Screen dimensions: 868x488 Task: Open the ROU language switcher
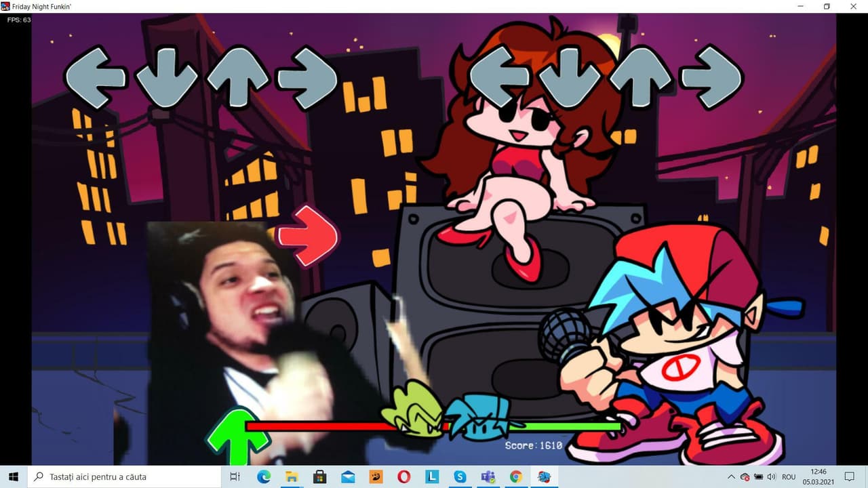pyautogui.click(x=789, y=477)
